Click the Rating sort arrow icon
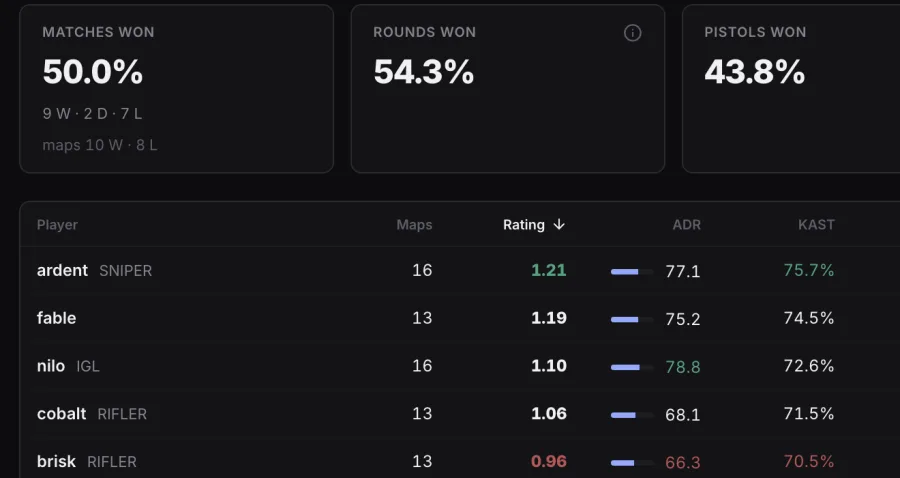Screen dimensions: 900x478 pyautogui.click(x=559, y=225)
